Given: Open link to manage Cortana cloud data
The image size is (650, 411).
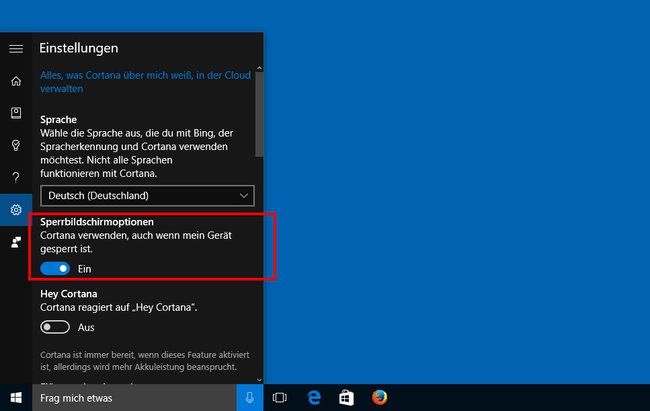Looking at the screenshot, I should [x=146, y=82].
